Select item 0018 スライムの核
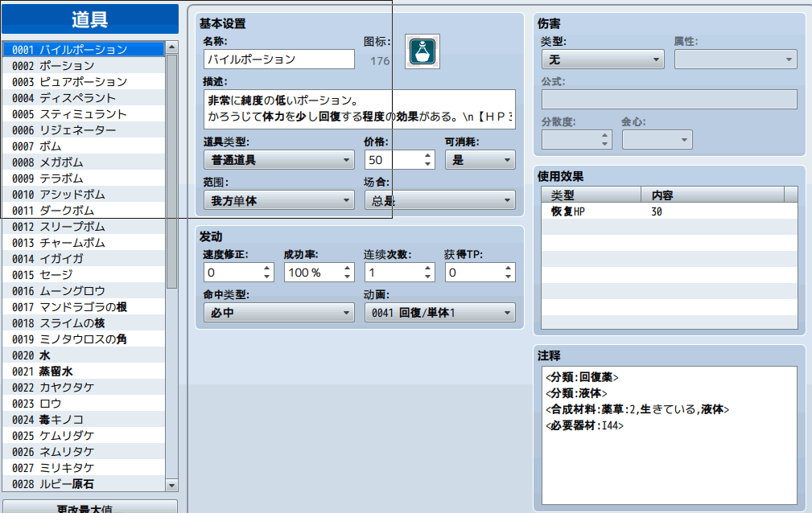 tap(84, 323)
